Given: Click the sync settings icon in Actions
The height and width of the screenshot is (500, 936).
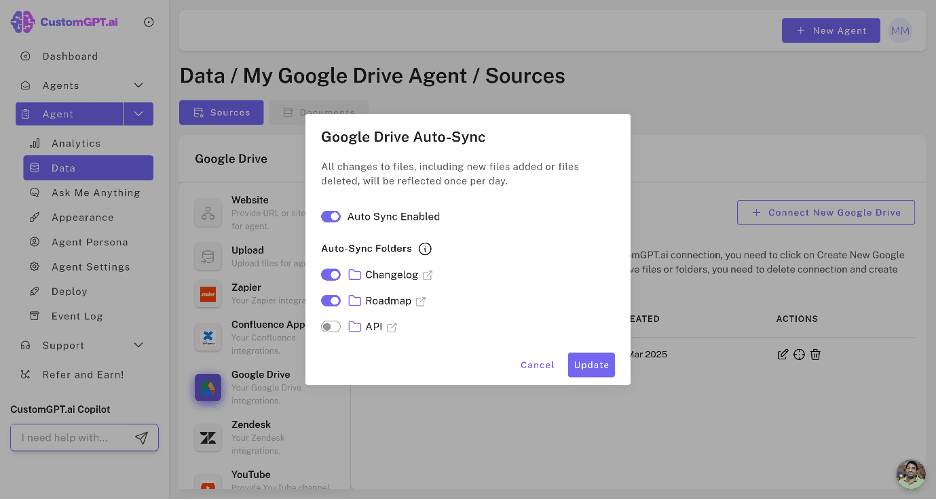Looking at the screenshot, I should coord(799,355).
